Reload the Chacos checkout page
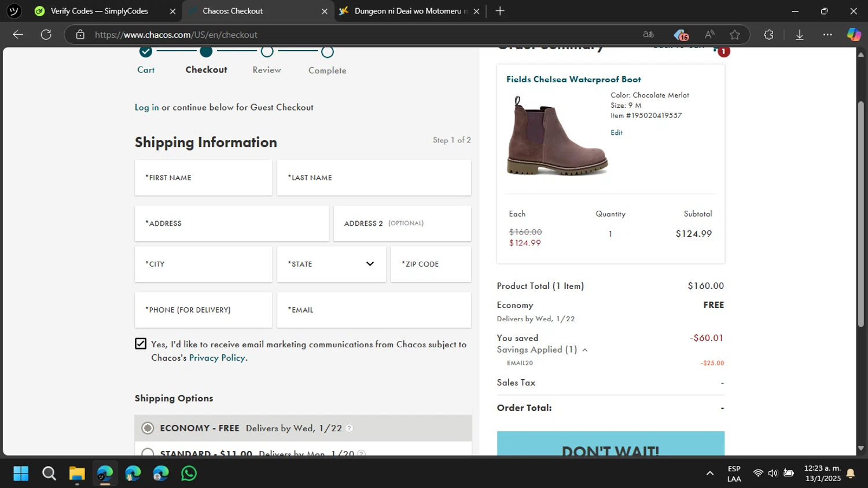This screenshot has height=488, width=868. click(46, 35)
